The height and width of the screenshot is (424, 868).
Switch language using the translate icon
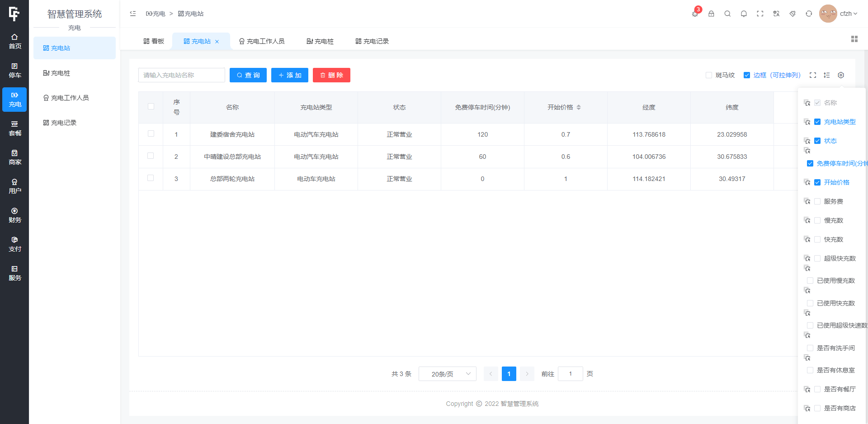coord(776,14)
